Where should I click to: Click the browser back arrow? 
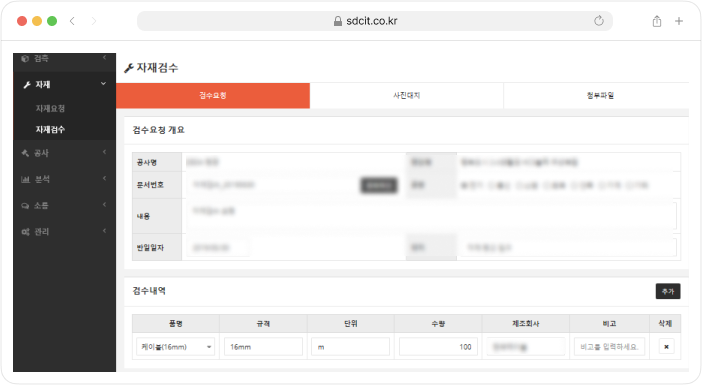(72, 21)
